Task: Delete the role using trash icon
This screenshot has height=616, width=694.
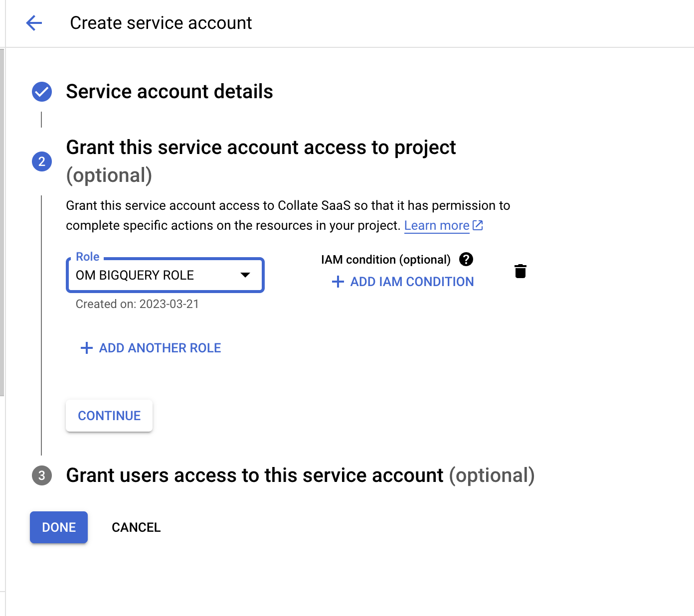Action: pos(520,271)
